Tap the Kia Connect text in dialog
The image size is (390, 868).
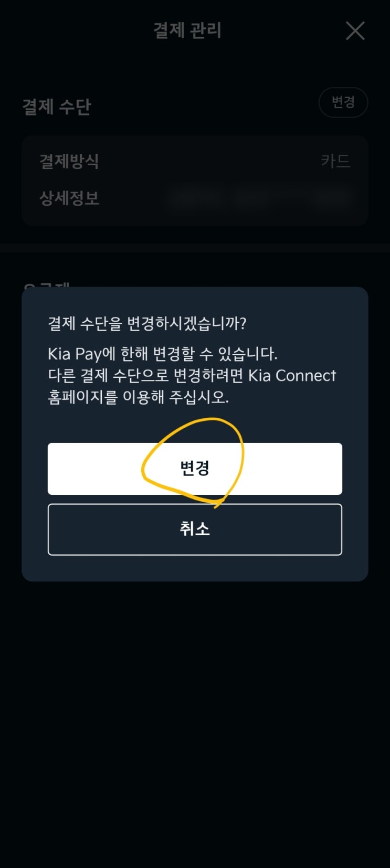[292, 376]
